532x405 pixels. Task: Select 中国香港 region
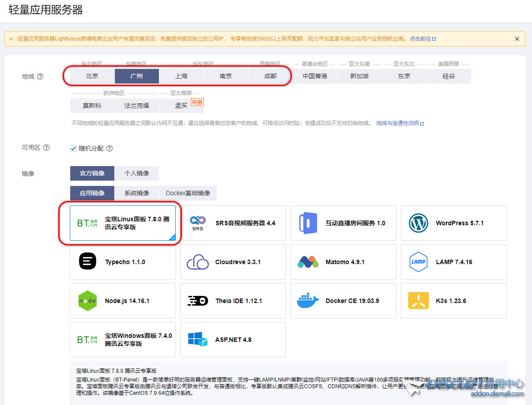pyautogui.click(x=315, y=76)
